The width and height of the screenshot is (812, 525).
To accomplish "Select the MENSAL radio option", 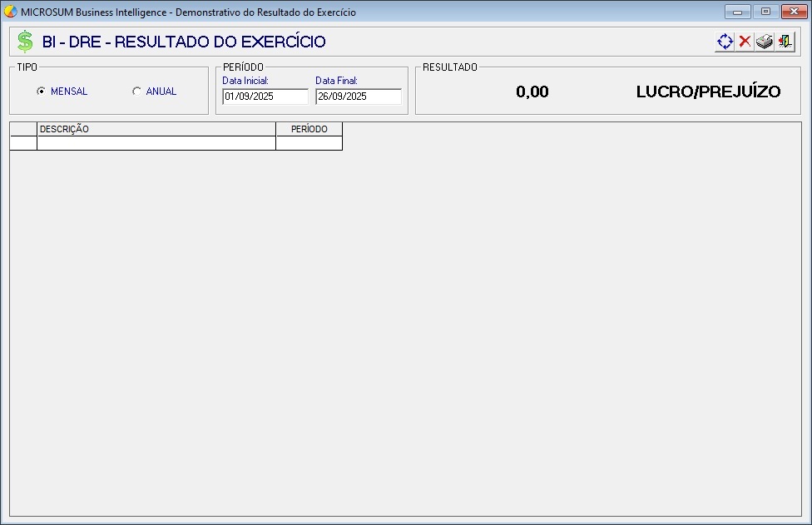I will click(x=41, y=92).
